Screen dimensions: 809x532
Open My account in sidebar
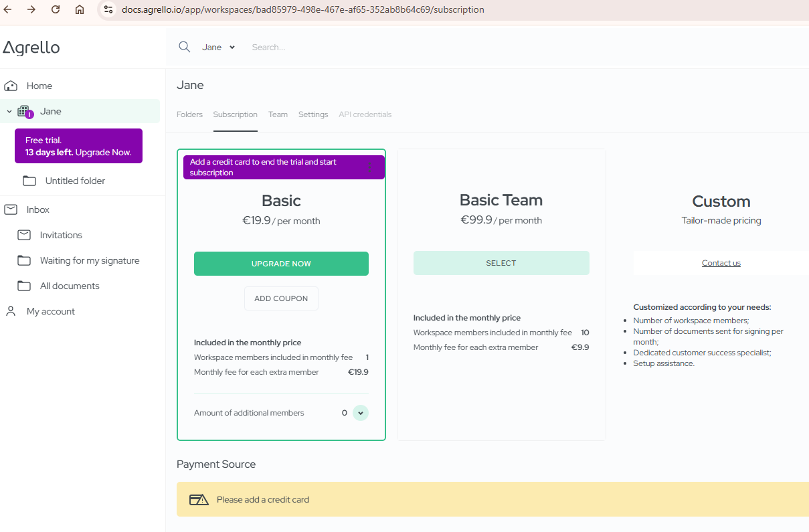pos(51,311)
